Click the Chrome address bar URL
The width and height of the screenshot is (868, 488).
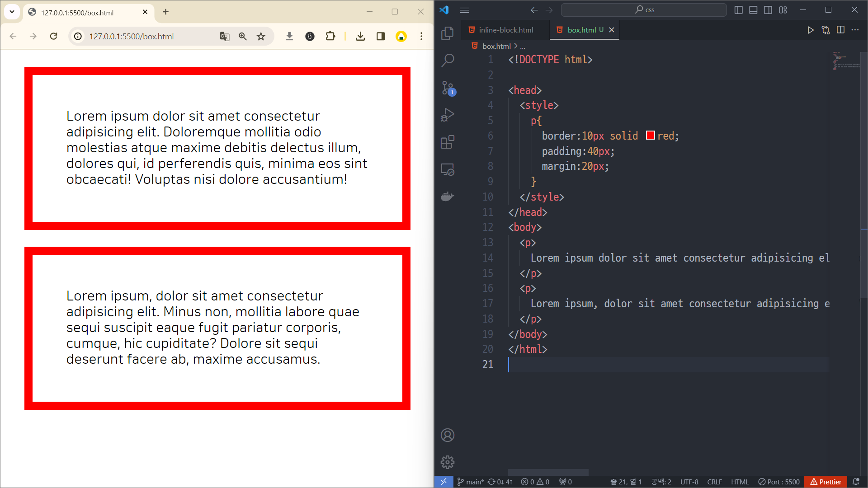pyautogui.click(x=132, y=36)
